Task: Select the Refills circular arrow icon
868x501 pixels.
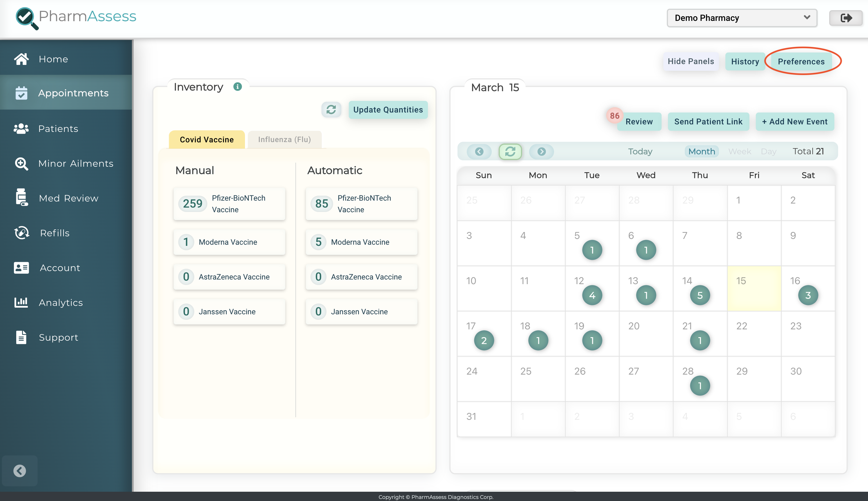Action: coord(21,233)
